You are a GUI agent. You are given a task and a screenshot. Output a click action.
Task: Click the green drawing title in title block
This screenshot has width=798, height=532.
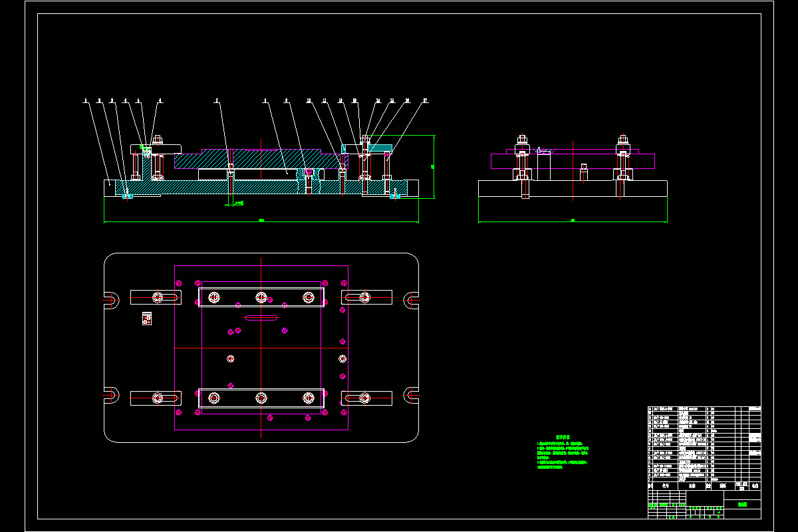(742, 505)
